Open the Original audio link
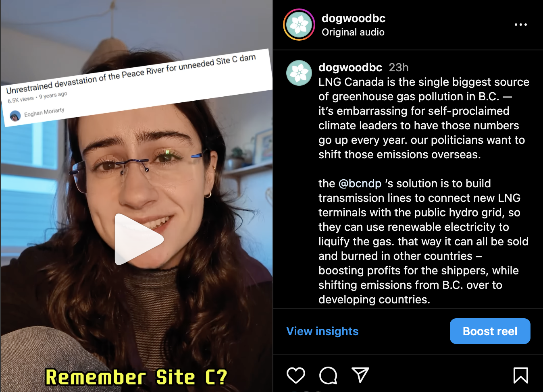Image resolution: width=543 pixels, height=392 pixels. click(353, 32)
